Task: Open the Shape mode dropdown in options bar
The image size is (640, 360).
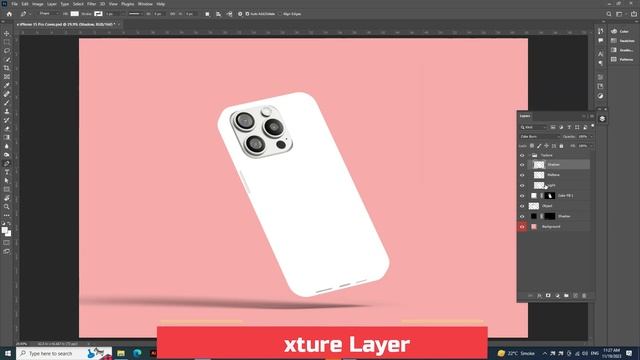Action: pyautogui.click(x=49, y=14)
